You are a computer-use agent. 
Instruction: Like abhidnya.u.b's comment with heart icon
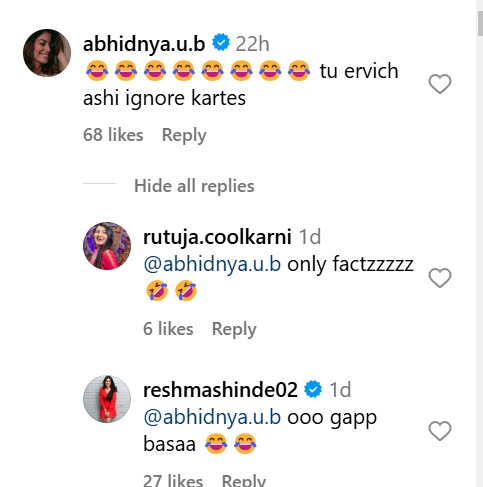tap(440, 84)
